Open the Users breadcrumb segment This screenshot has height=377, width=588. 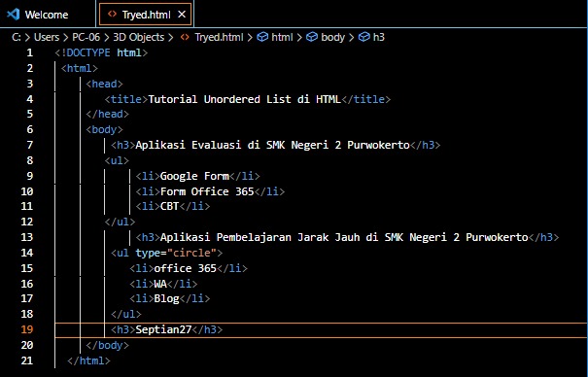[x=47, y=37]
